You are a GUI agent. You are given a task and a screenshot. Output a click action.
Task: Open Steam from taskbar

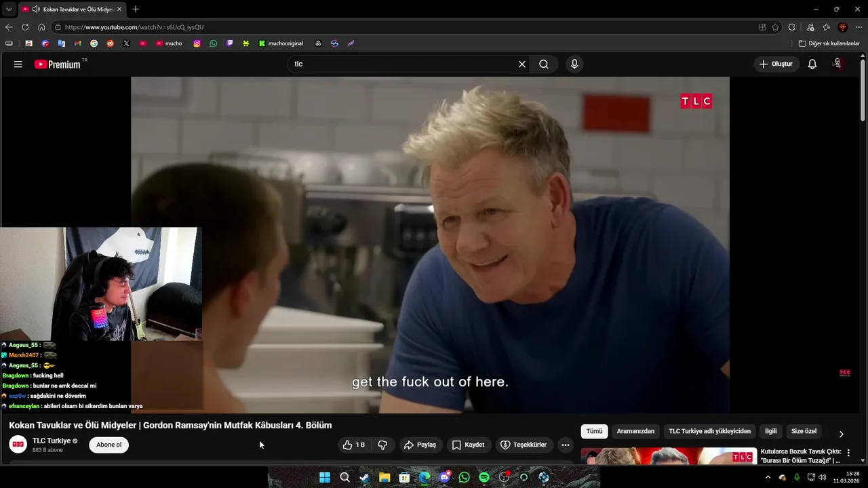(364, 477)
